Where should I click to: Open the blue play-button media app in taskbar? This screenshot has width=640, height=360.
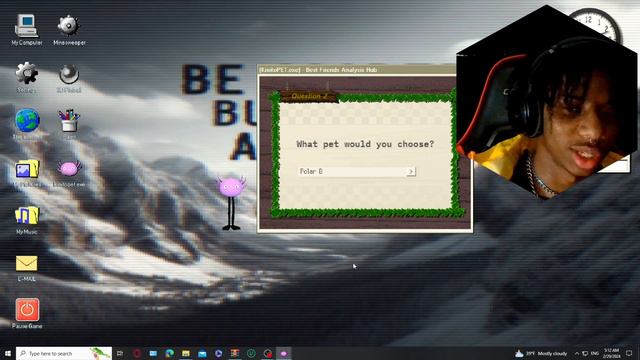pos(218,353)
